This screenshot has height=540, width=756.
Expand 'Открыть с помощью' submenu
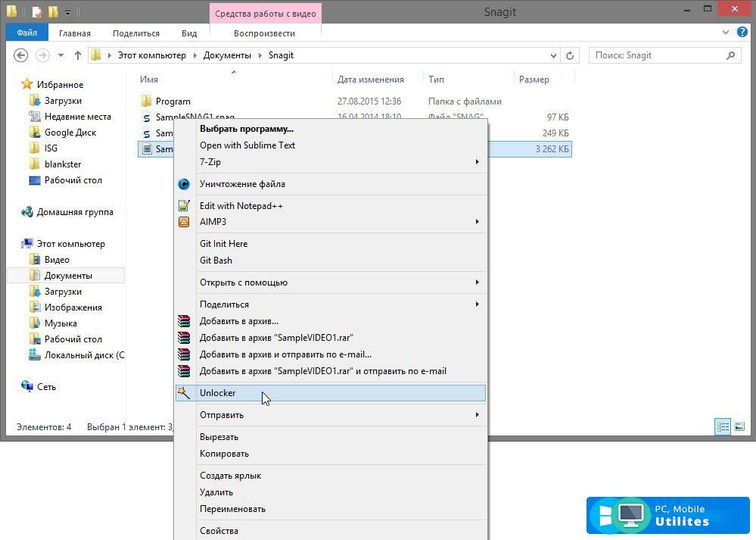tap(477, 282)
